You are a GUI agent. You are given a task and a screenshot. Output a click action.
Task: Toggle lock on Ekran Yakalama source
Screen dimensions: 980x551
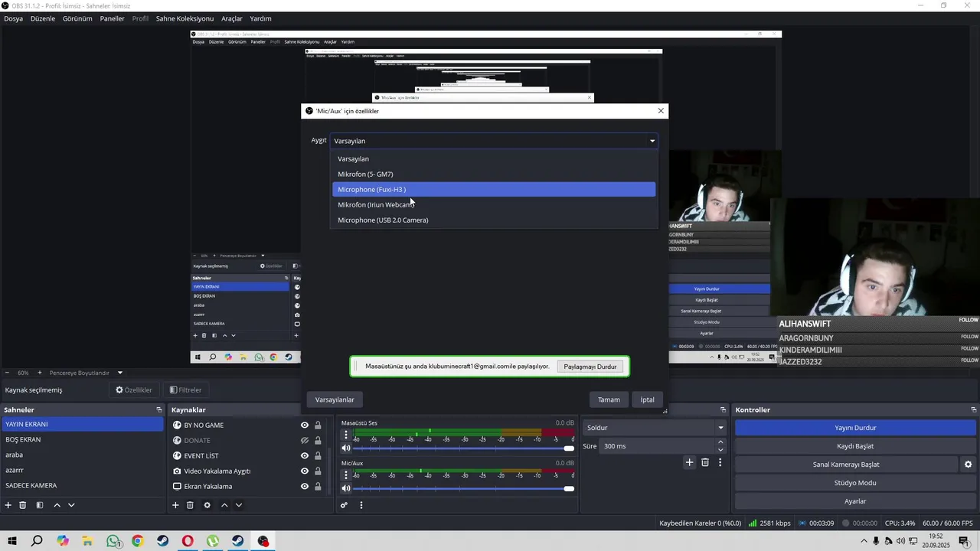[318, 487]
